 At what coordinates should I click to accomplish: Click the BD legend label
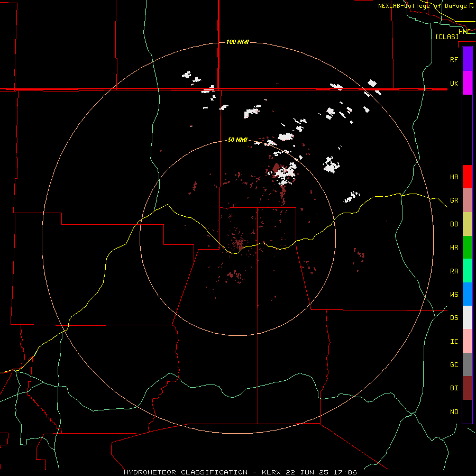click(x=454, y=224)
